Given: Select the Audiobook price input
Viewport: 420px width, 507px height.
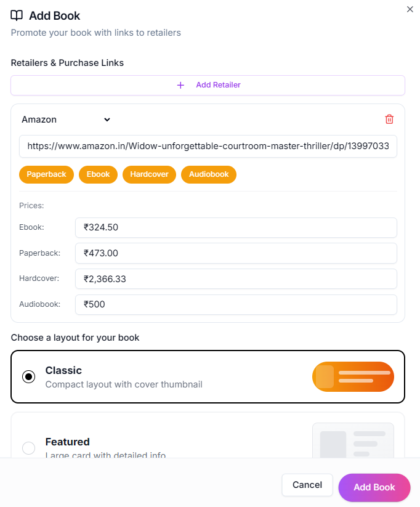Looking at the screenshot, I should pos(236,304).
